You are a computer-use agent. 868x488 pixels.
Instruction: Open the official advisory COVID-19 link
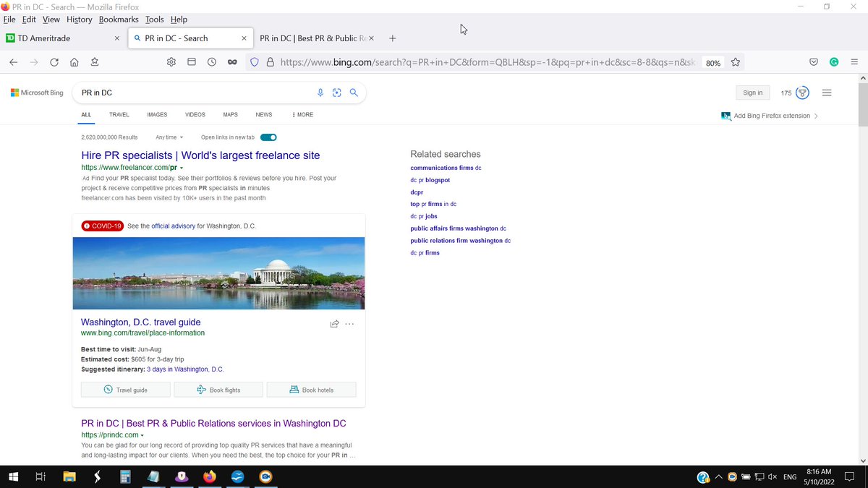click(173, 226)
